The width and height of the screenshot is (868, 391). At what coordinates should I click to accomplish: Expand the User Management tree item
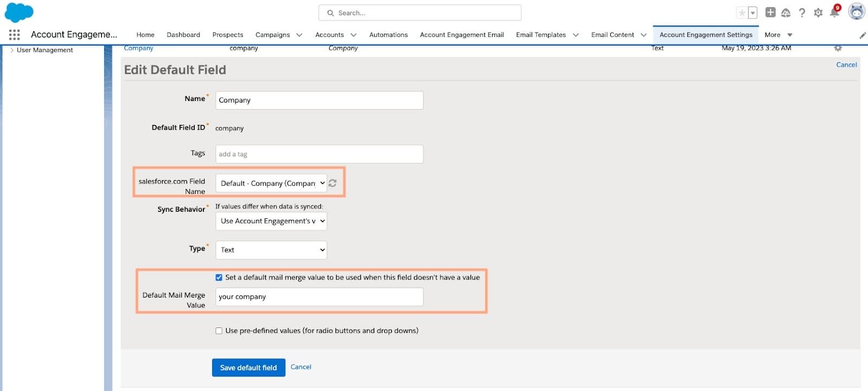coord(12,50)
